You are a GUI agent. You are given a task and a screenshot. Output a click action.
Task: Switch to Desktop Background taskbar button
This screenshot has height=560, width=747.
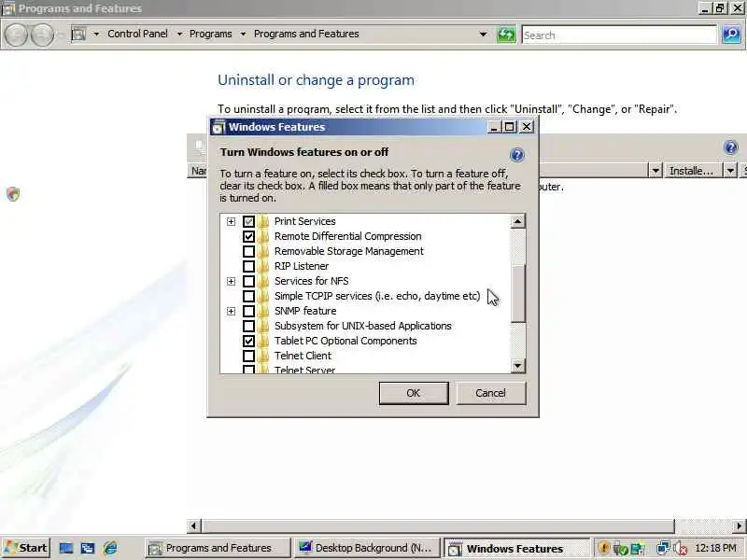(365, 548)
